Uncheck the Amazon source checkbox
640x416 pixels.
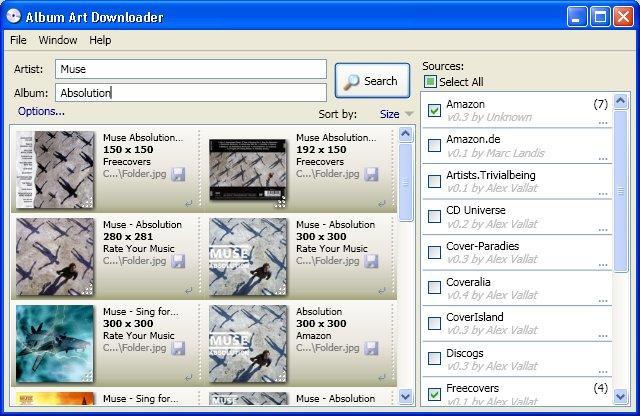pyautogui.click(x=435, y=110)
